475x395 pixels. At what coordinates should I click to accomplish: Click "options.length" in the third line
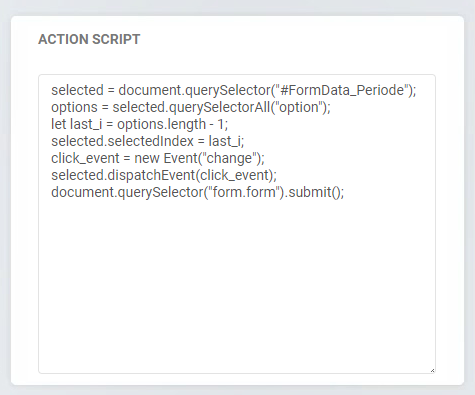pos(161,124)
